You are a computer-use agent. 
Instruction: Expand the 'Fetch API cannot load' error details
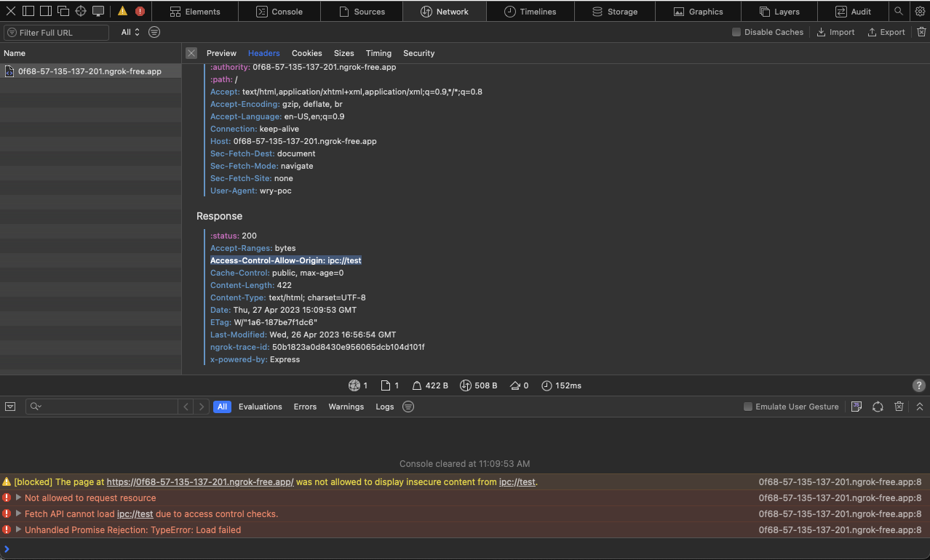pyautogui.click(x=17, y=513)
